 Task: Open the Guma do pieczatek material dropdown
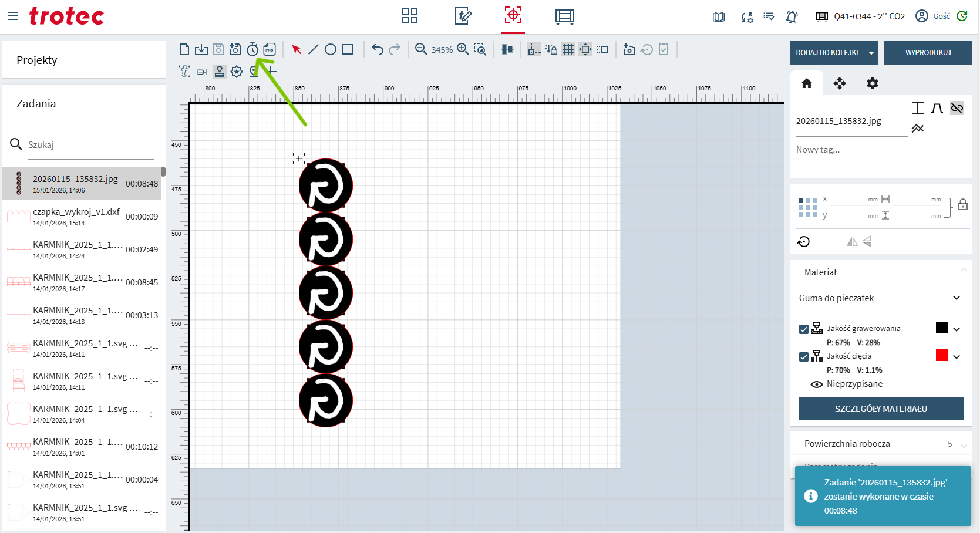click(880, 298)
